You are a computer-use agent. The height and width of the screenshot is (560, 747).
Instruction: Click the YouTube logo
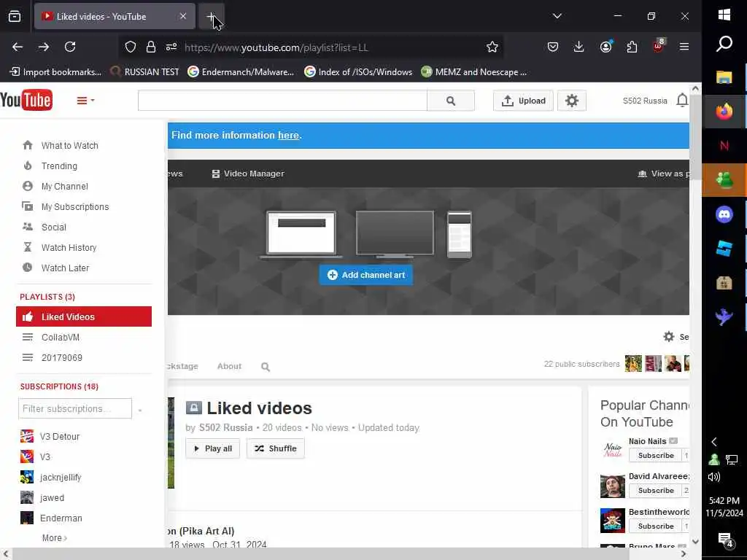[26, 100]
